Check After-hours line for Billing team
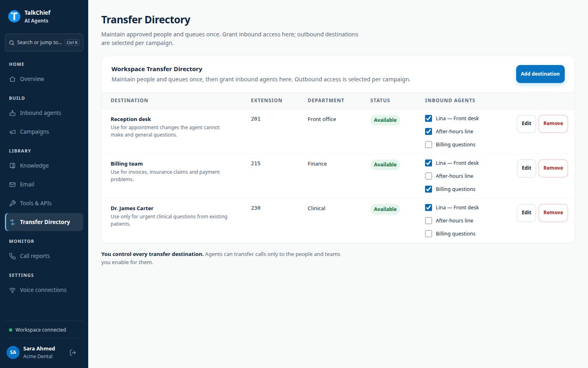This screenshot has height=368, width=588. pos(428,176)
